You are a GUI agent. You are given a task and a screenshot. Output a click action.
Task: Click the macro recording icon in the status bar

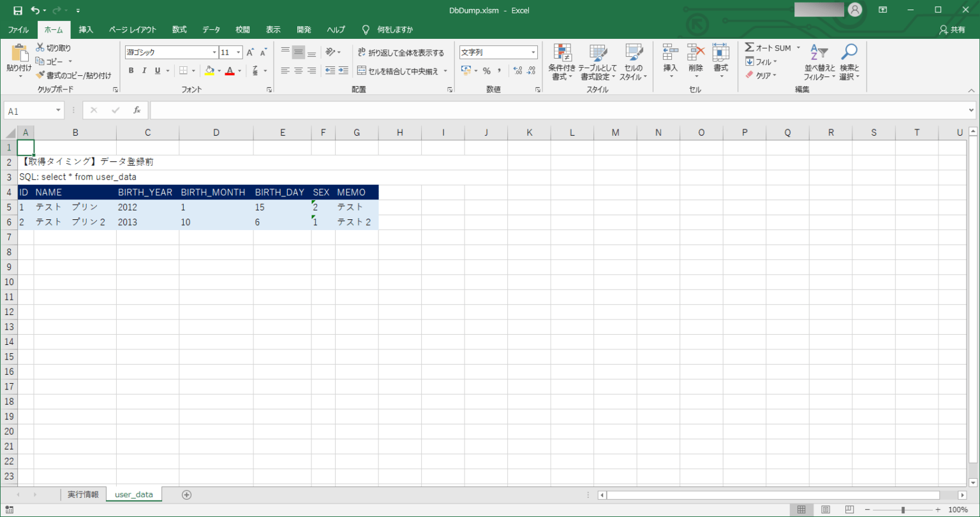[9, 510]
